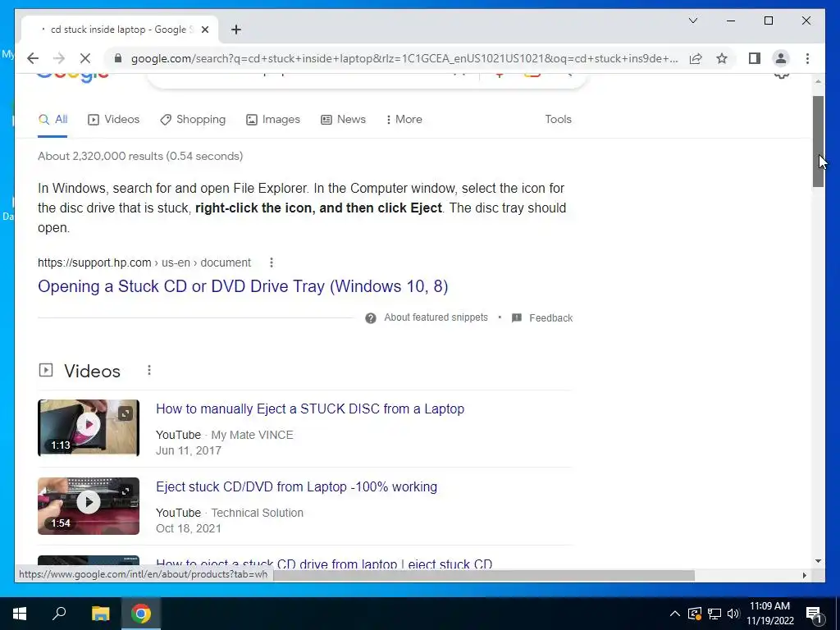
Task: Show hidden system tray icons
Action: click(x=675, y=614)
